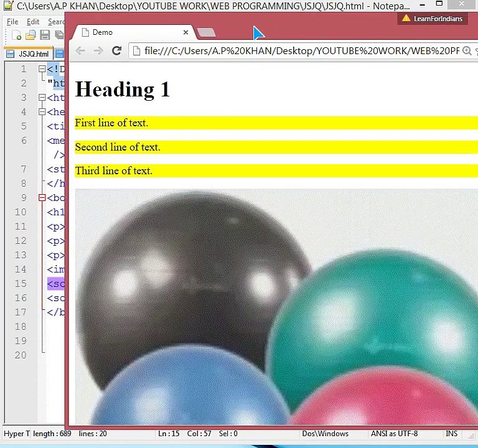The width and height of the screenshot is (478, 448).
Task: Click the zoom magnifier icon in address bar
Action: click(x=467, y=50)
